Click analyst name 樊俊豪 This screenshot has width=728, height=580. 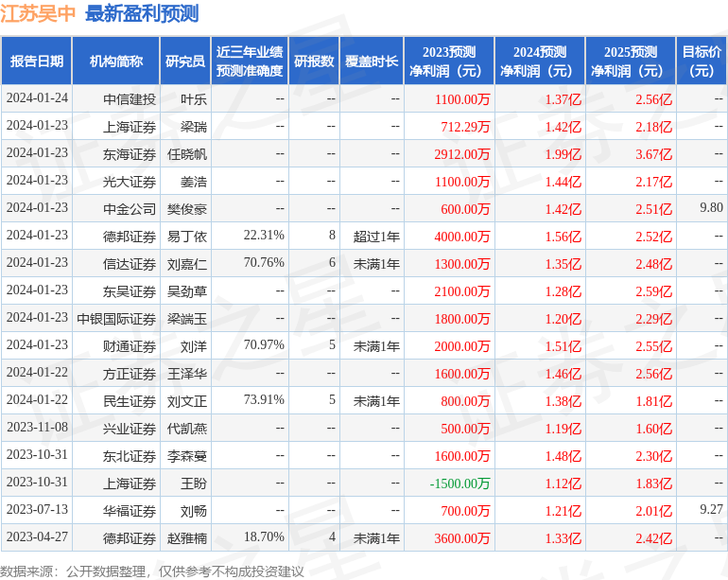click(x=187, y=209)
